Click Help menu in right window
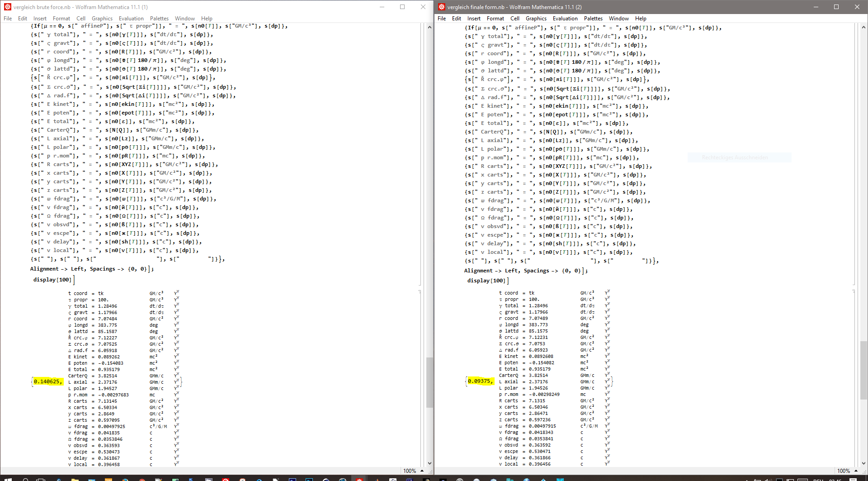This screenshot has width=868, height=481. [641, 19]
